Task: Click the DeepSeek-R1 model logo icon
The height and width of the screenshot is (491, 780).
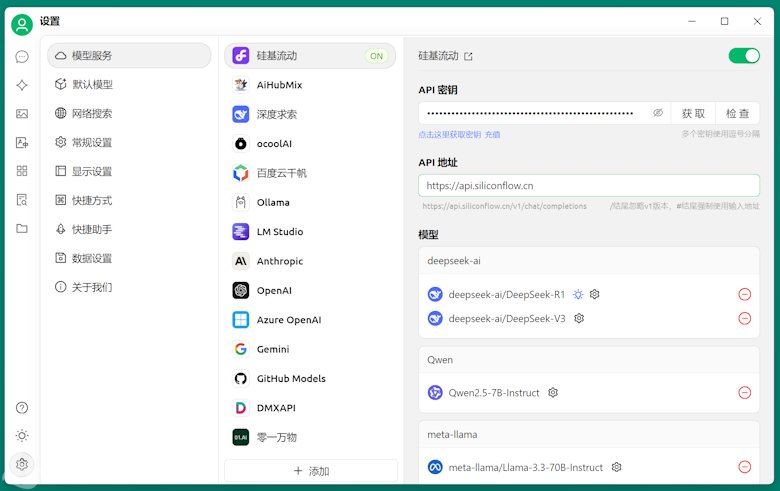Action: click(435, 295)
